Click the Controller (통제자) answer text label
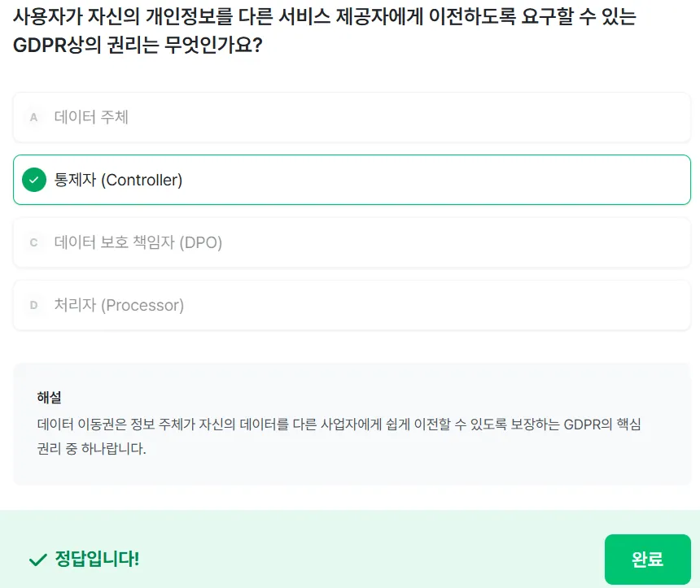This screenshot has height=588, width=700. [119, 180]
